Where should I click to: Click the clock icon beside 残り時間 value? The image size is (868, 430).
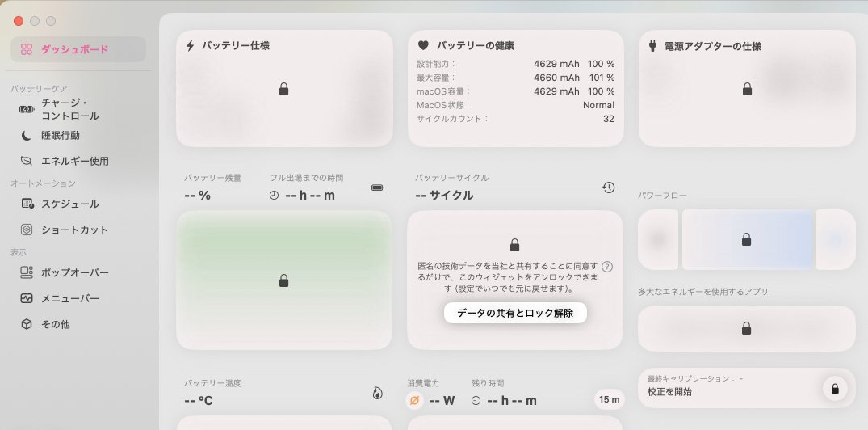476,400
